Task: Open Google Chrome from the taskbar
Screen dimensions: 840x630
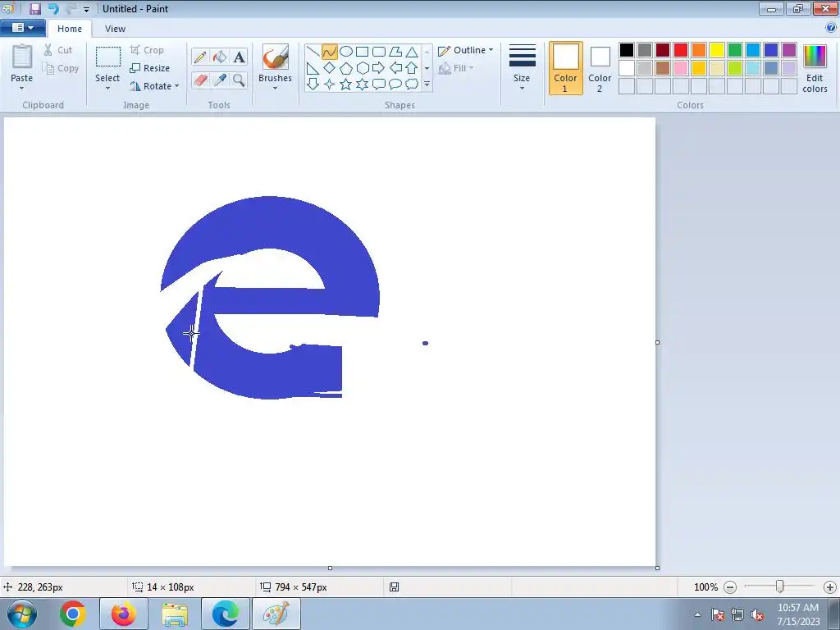Action: [x=73, y=614]
